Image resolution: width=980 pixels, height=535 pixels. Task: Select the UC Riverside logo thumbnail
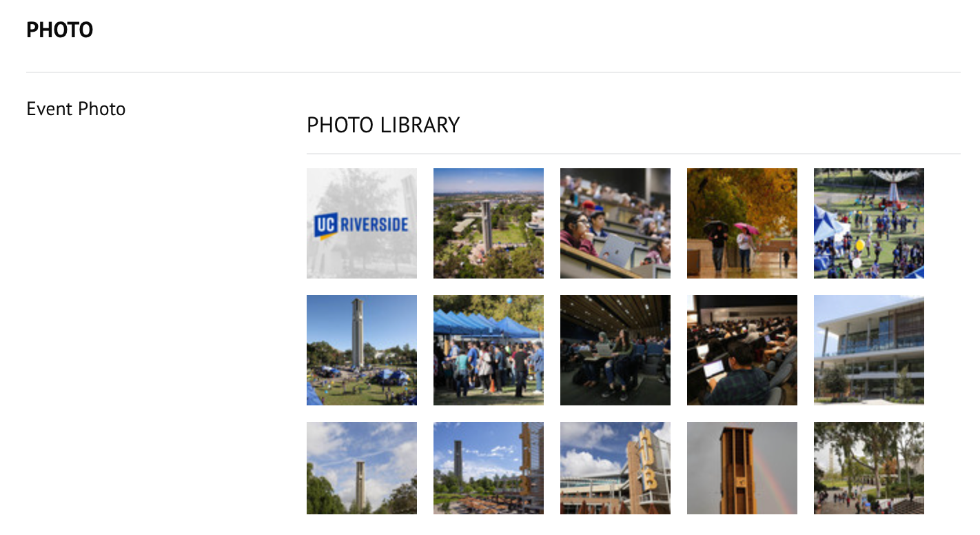pos(362,223)
